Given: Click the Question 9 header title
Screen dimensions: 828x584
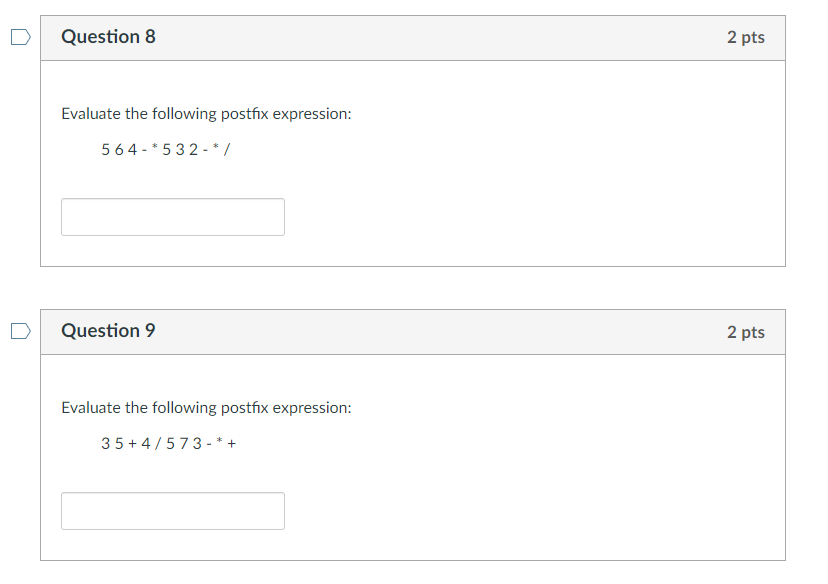Looking at the screenshot, I should (x=108, y=330).
